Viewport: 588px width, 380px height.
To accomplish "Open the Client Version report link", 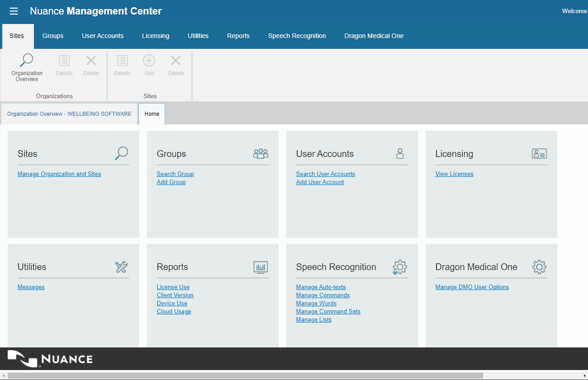I will pos(175,295).
